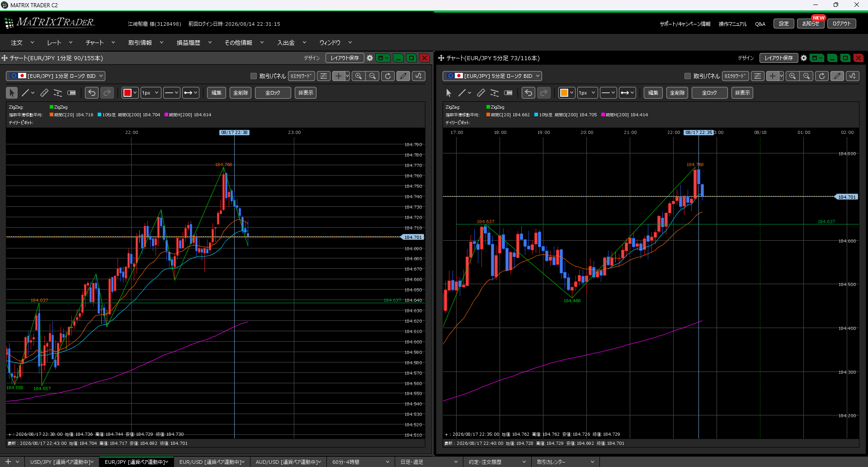Toggle the pencil drawing toolbar in 1-minute chart

click(403, 76)
